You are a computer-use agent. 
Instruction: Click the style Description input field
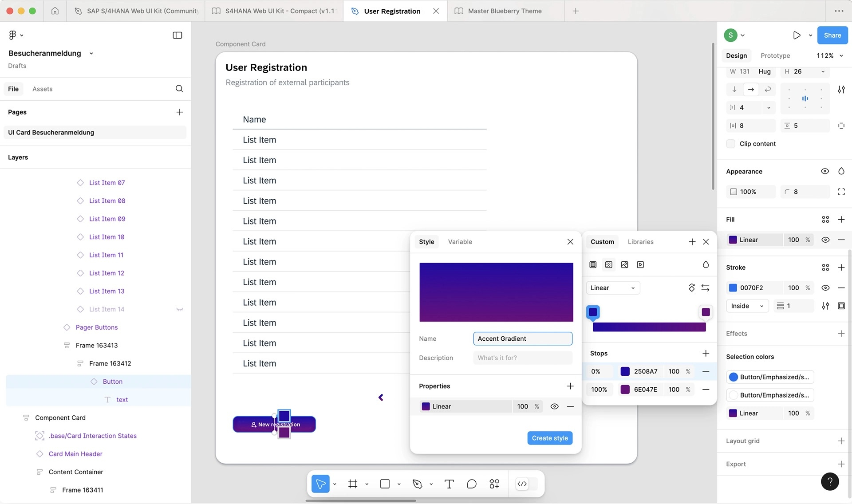point(523,358)
